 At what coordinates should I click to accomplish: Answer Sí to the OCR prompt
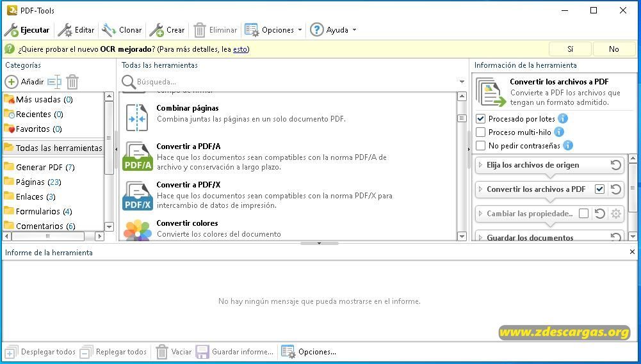tap(570, 49)
